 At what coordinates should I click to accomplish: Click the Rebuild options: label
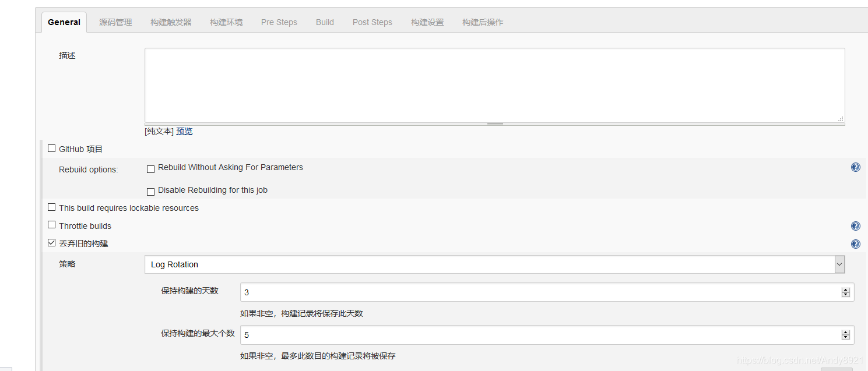(x=88, y=170)
